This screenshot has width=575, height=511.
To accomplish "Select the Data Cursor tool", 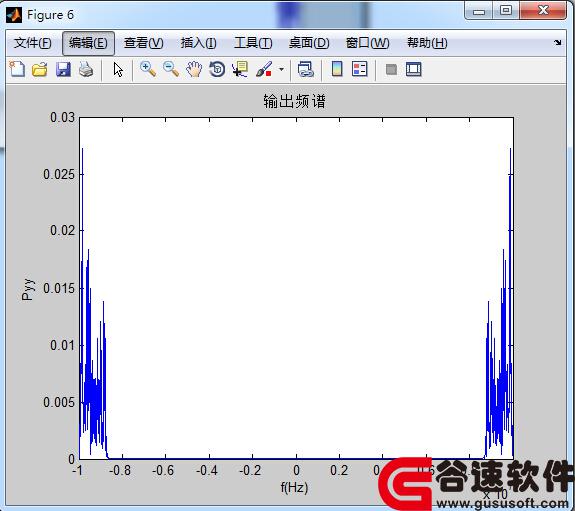I will pyautogui.click(x=240, y=69).
